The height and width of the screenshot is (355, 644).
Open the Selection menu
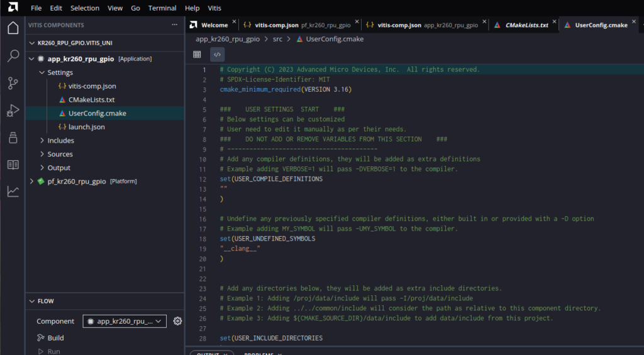tap(85, 8)
